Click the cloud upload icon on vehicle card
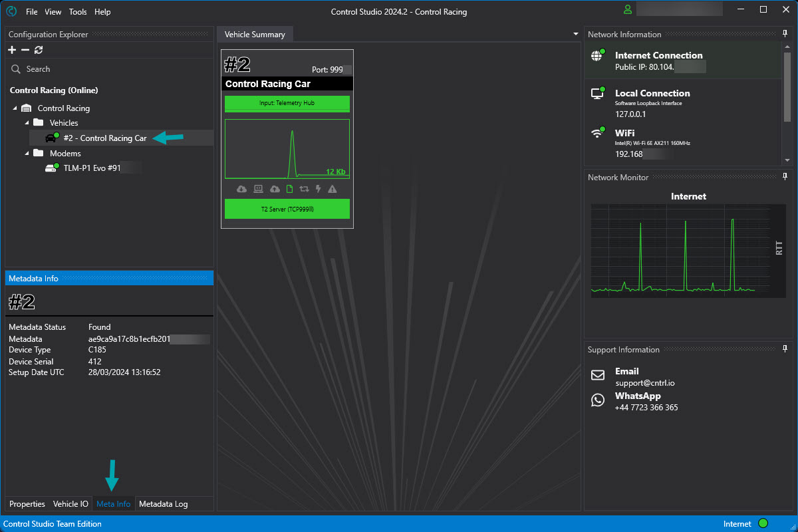The width and height of the screenshot is (798, 532). (275, 189)
